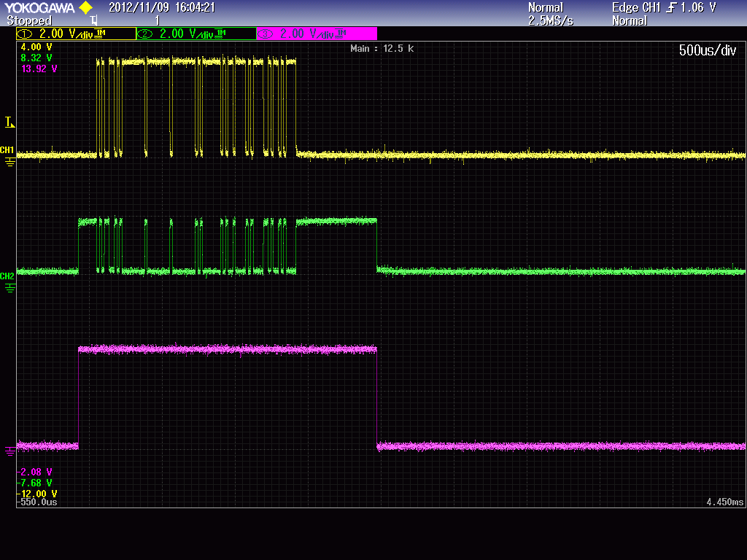Click the acquisition count 1 readout
Viewport: 747px width, 560px height.
tap(157, 21)
